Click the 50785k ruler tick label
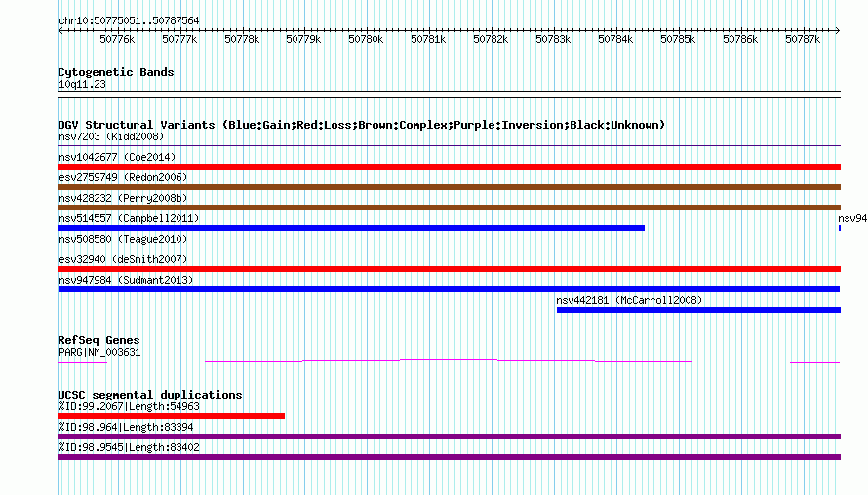Screen dimensions: 868x495 click(678, 40)
